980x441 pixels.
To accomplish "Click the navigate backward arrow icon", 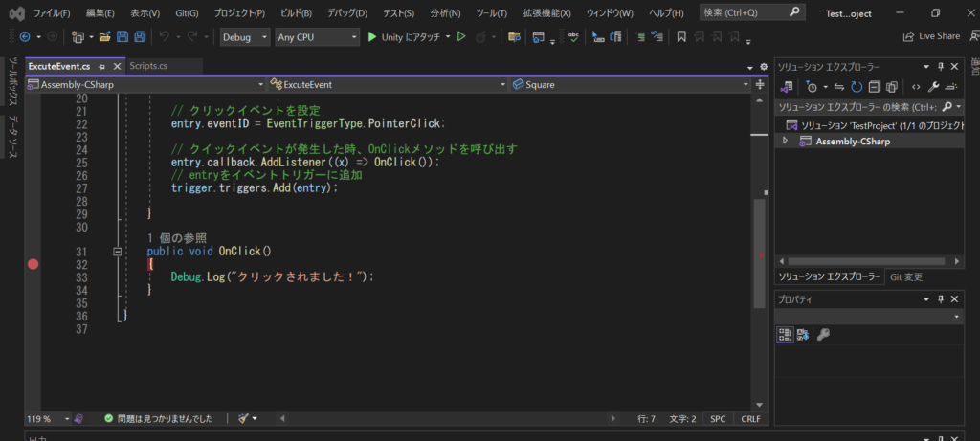I will click(25, 37).
